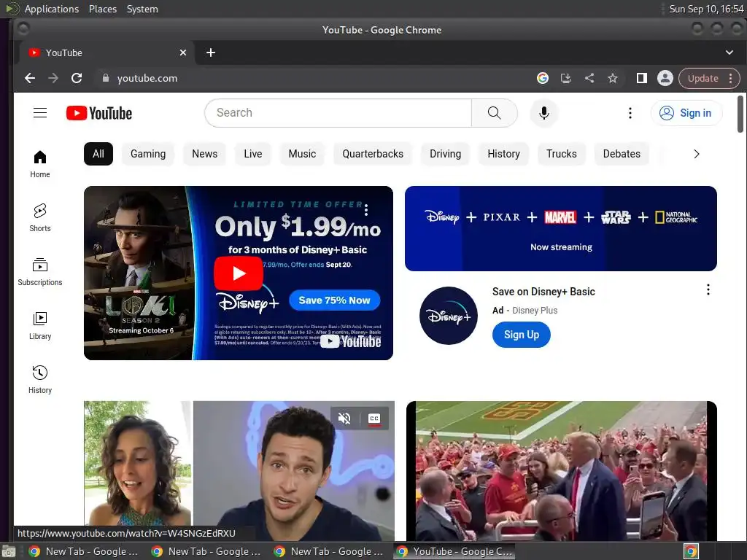
Task: Click the Chrome icon in the bottom-right tray
Action: 691,551
